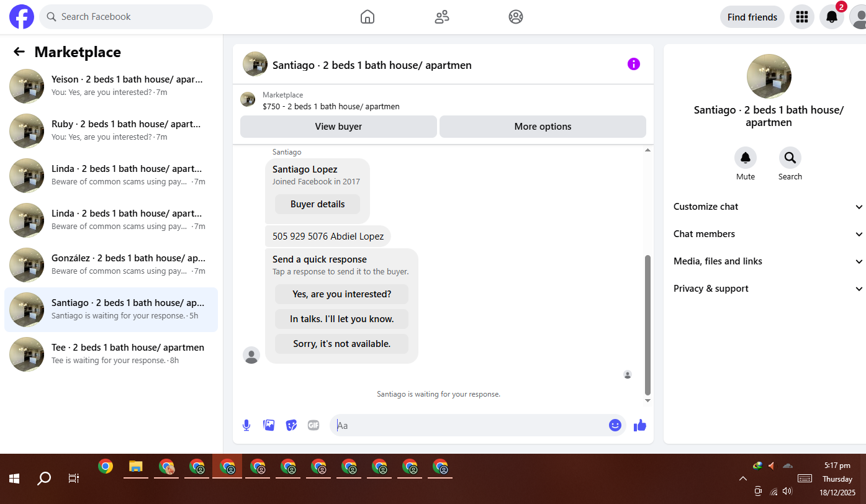Open the emoji picker in message box
Viewport: 866px width, 504px height.
tap(615, 425)
